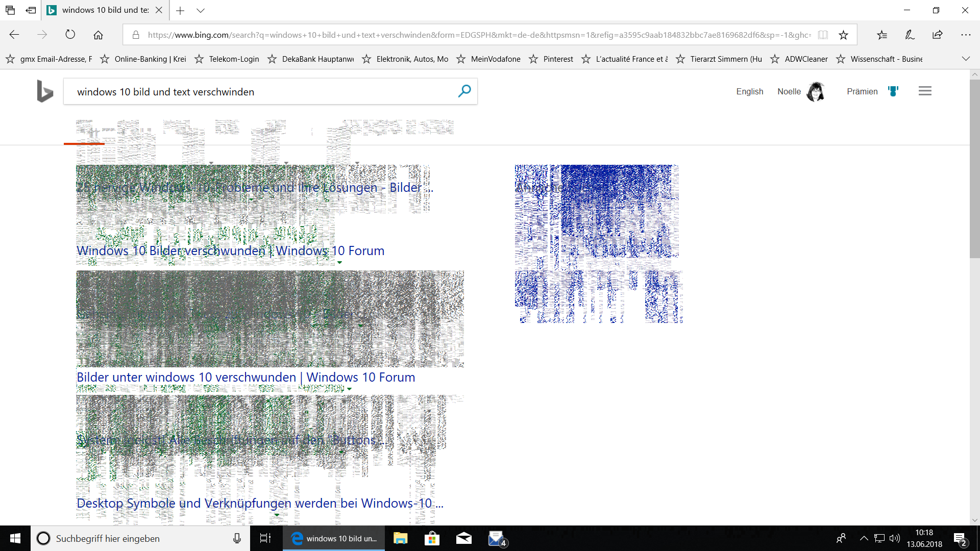Add page to favorites star
980x551 pixels.
pos(843,35)
